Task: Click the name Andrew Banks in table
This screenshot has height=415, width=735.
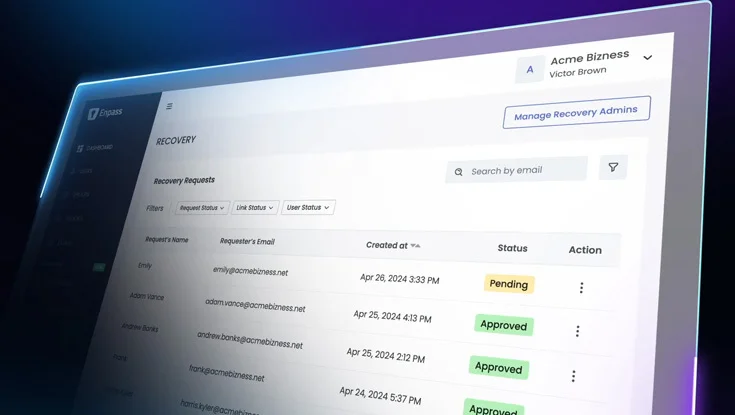Action: click(140, 327)
